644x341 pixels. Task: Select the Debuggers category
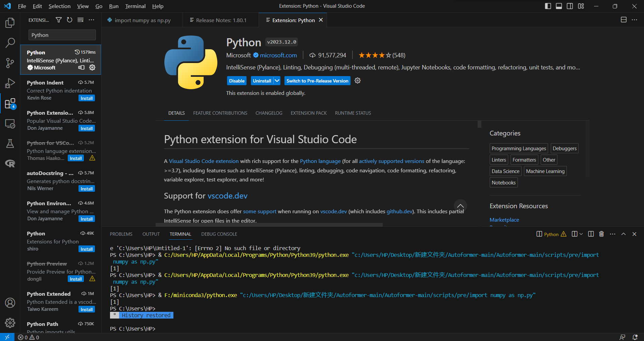click(565, 148)
